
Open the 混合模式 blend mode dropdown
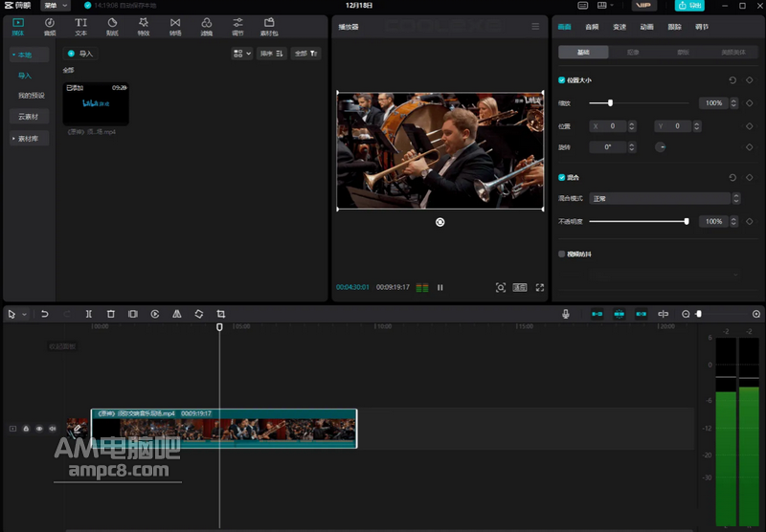click(665, 198)
